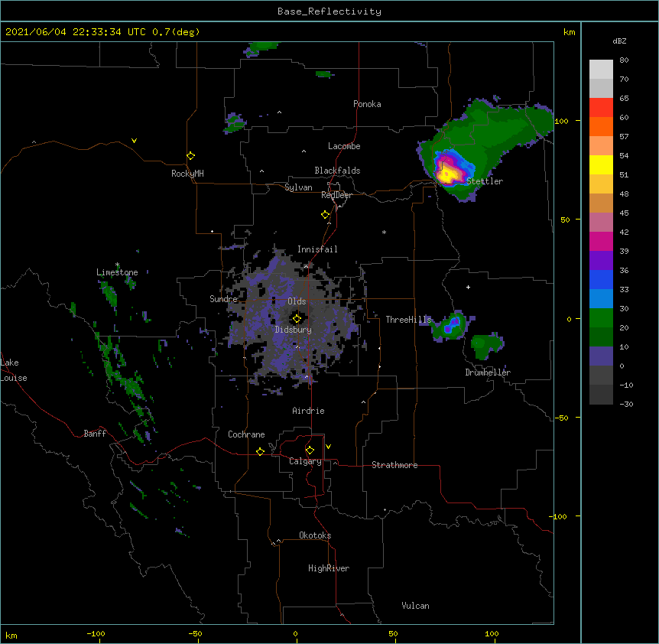Click the yellow storm core near Stettler

tap(450, 173)
